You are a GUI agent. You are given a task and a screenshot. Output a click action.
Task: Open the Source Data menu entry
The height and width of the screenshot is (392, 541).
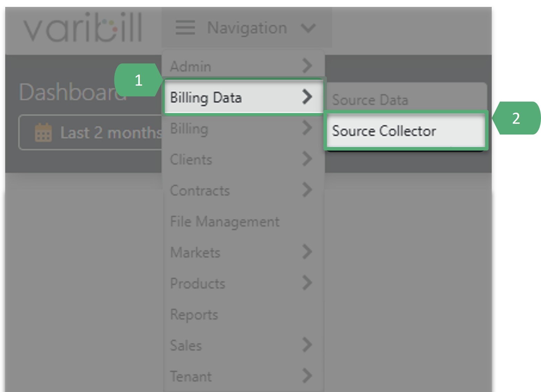371,100
